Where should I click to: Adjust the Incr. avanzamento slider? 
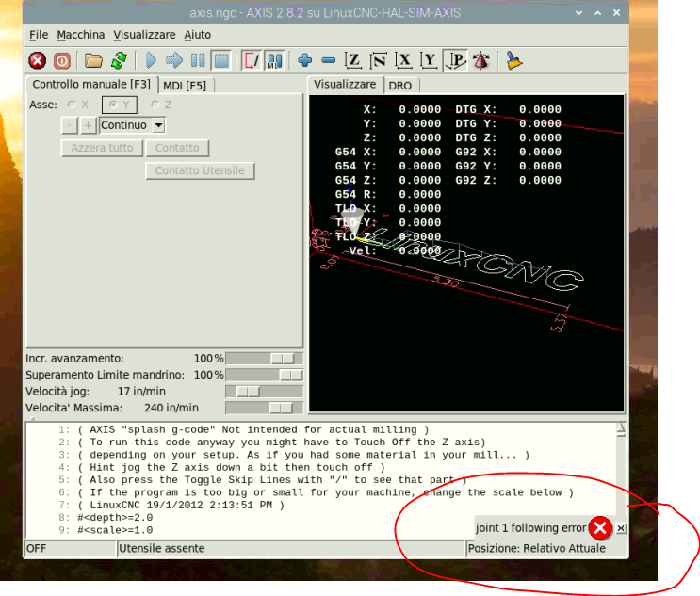pyautogui.click(x=265, y=358)
